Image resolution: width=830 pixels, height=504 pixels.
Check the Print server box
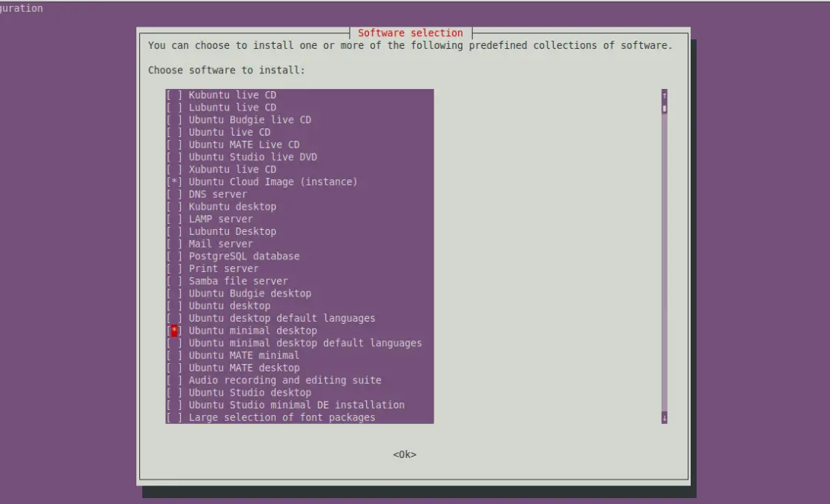pos(174,268)
